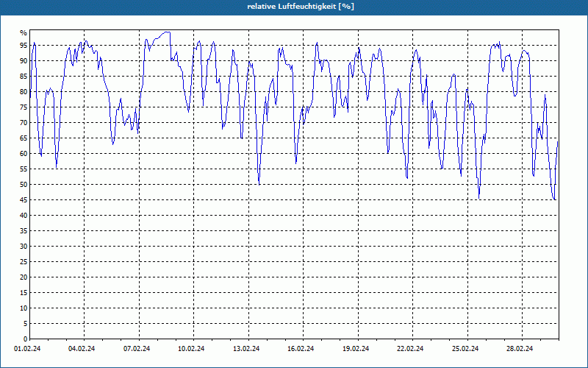
Task: Click the 50 y-axis value
Action: [24, 185]
